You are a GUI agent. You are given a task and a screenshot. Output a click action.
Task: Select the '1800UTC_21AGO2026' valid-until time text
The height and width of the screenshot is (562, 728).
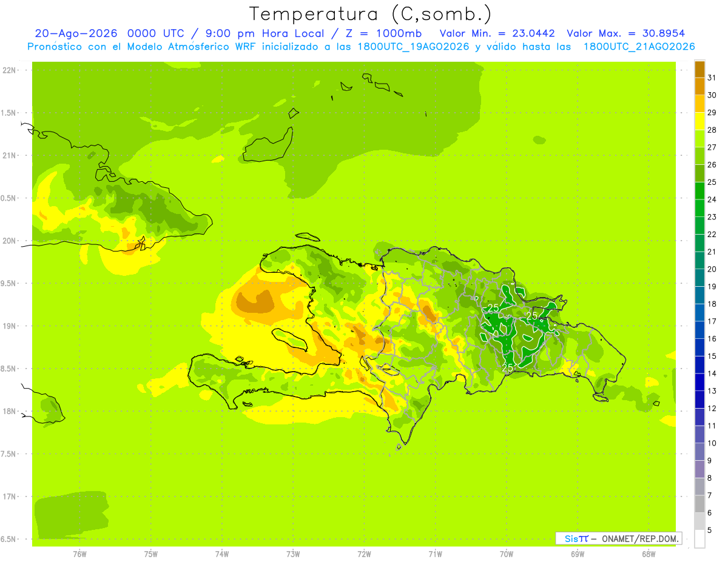(639, 47)
